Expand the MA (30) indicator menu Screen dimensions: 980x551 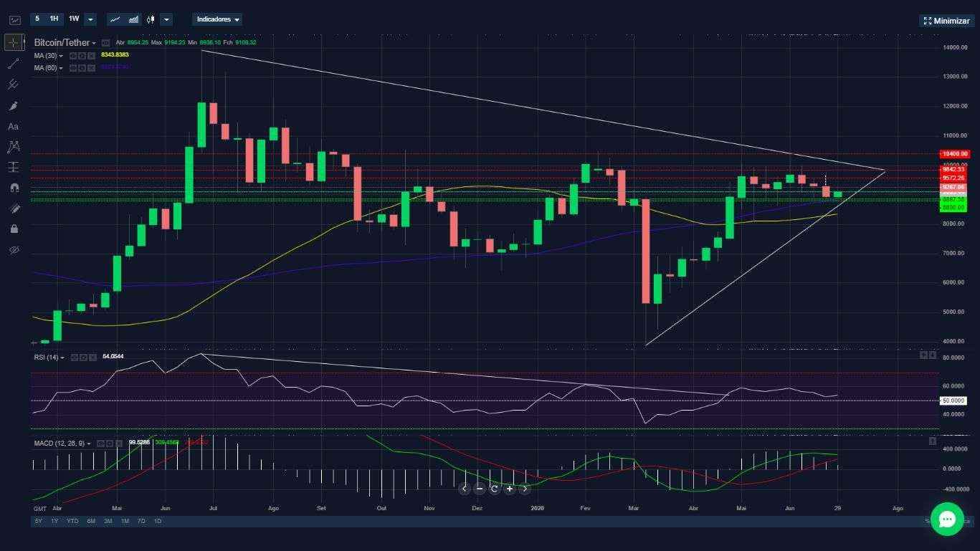(x=49, y=55)
